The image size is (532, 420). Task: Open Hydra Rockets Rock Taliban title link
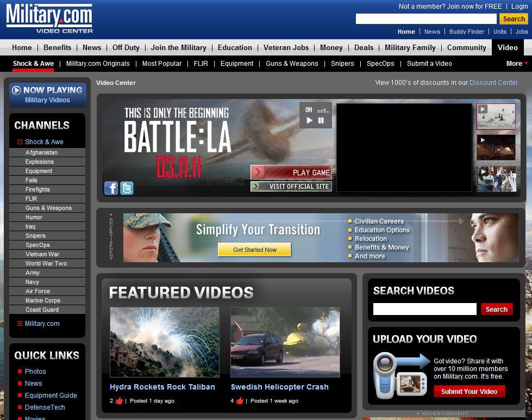(162, 387)
